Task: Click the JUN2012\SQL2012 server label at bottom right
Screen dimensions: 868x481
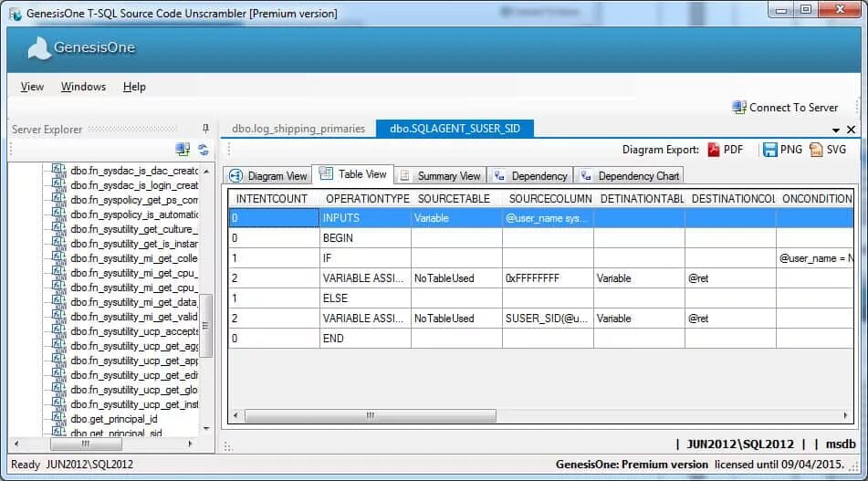Action: point(740,444)
